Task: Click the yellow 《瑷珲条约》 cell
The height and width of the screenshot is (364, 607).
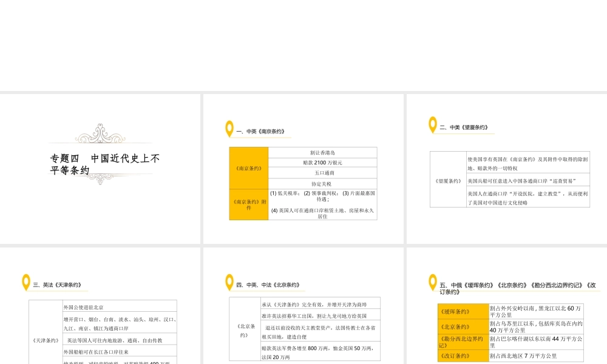Action: click(x=463, y=311)
